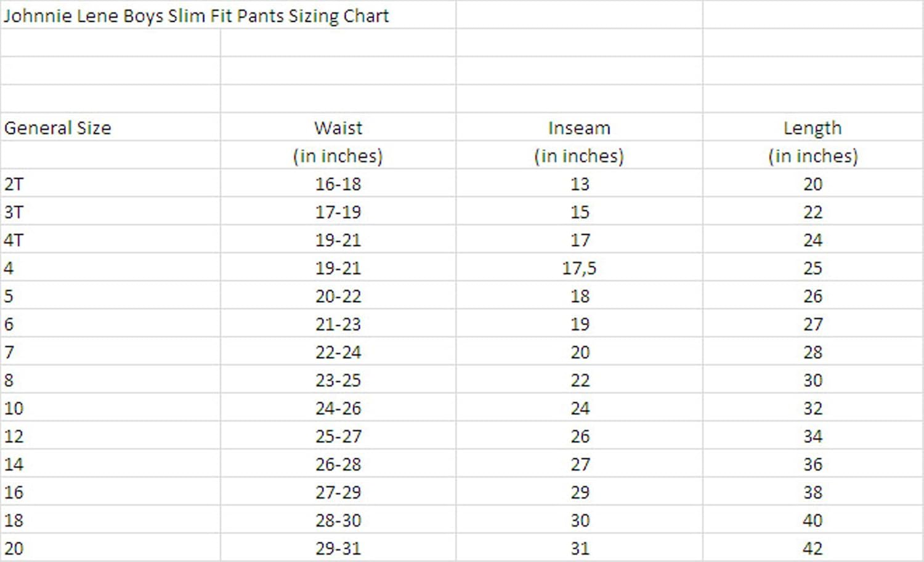Click the 2T size row label
This screenshot has height=562, width=924.
point(14,184)
